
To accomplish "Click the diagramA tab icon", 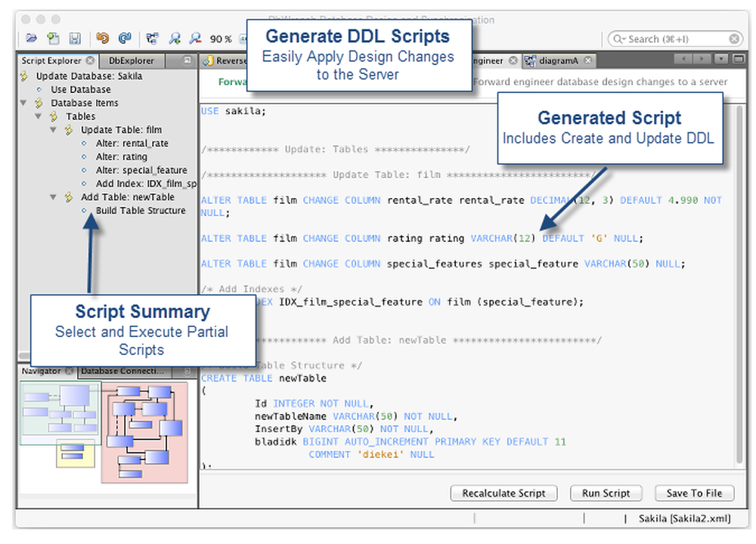I will click(531, 60).
